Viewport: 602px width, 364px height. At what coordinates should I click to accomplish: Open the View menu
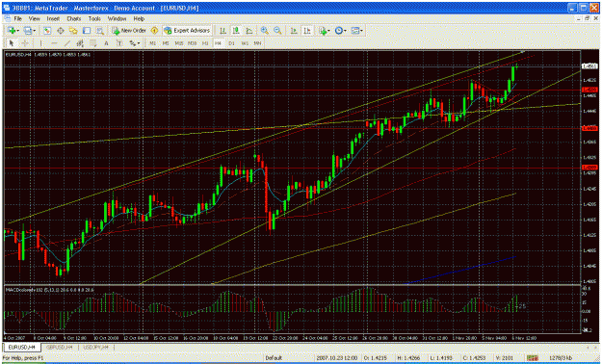pyautogui.click(x=34, y=18)
